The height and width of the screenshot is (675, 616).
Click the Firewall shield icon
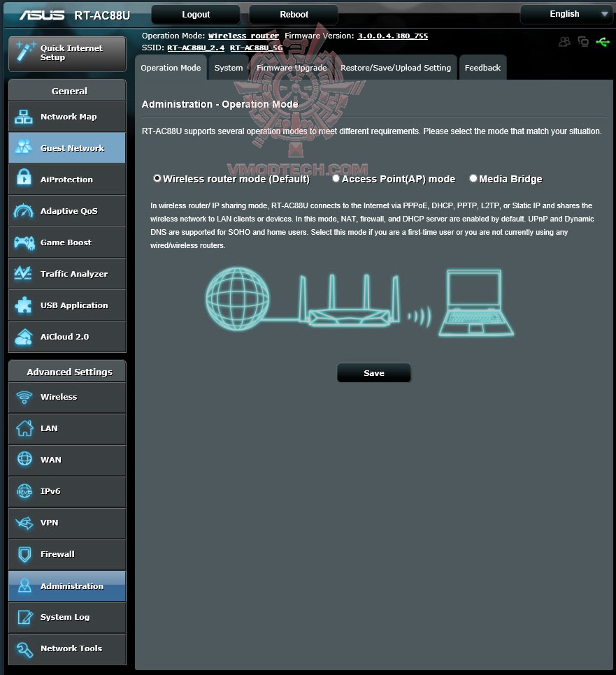[24, 554]
